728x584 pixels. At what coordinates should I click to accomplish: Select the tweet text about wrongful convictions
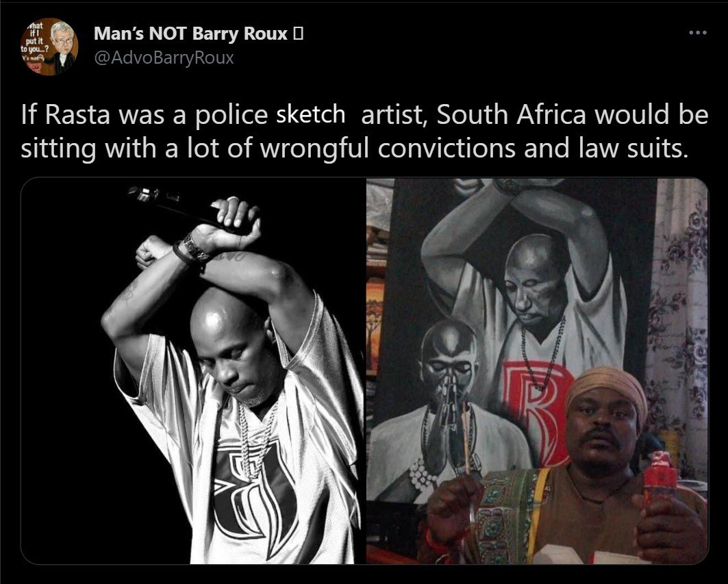(x=364, y=131)
